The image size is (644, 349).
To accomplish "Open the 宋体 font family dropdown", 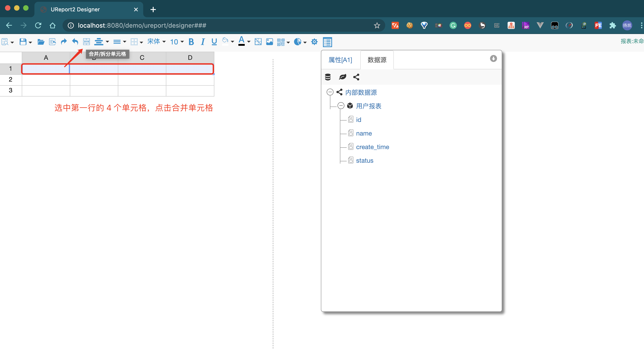I will 157,41.
